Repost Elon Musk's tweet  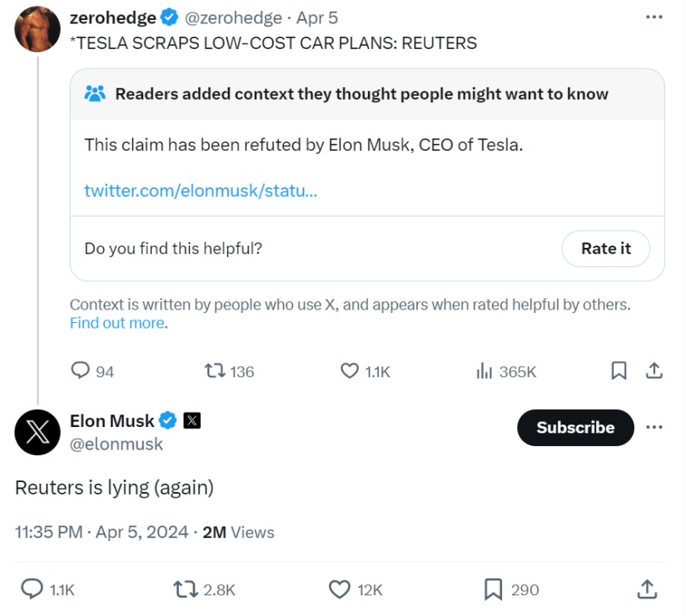184,589
